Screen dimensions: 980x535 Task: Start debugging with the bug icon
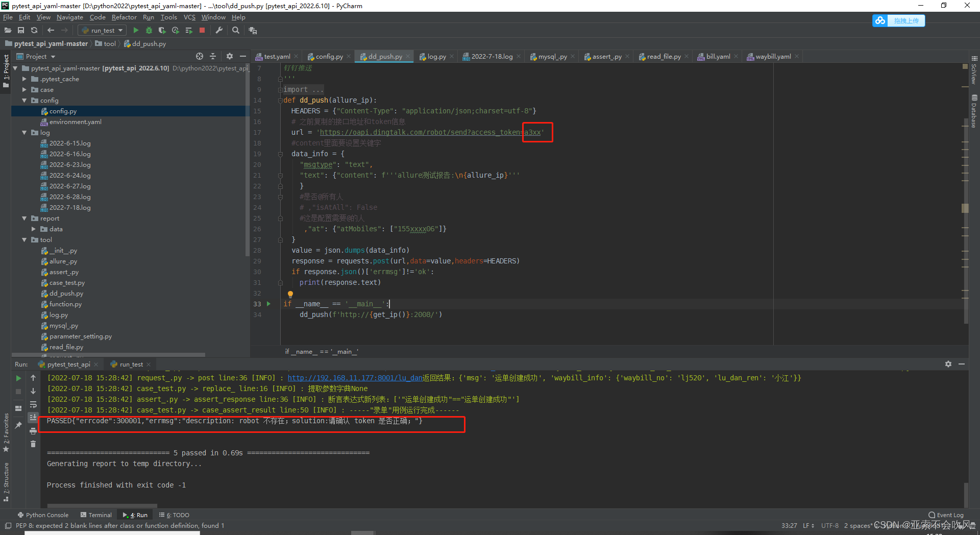[x=149, y=31]
